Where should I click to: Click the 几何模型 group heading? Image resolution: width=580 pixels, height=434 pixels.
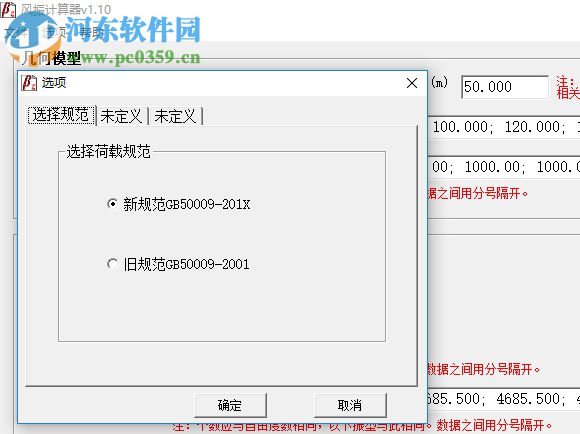(51, 58)
